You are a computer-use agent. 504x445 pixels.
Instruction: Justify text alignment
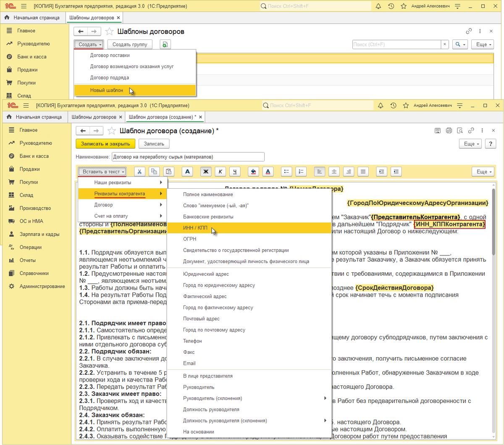pyautogui.click(x=363, y=171)
